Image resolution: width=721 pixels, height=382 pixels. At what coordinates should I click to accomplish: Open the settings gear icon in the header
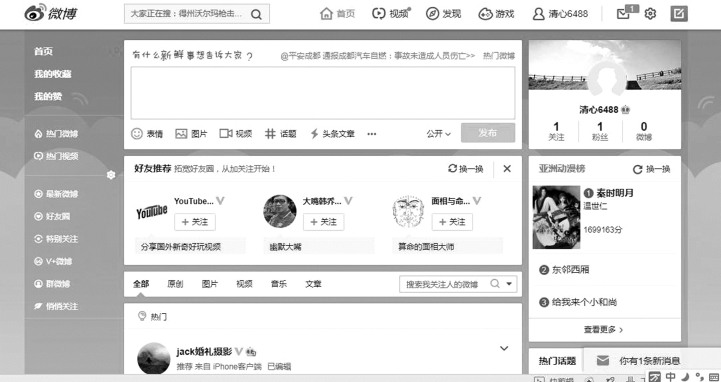(x=650, y=14)
